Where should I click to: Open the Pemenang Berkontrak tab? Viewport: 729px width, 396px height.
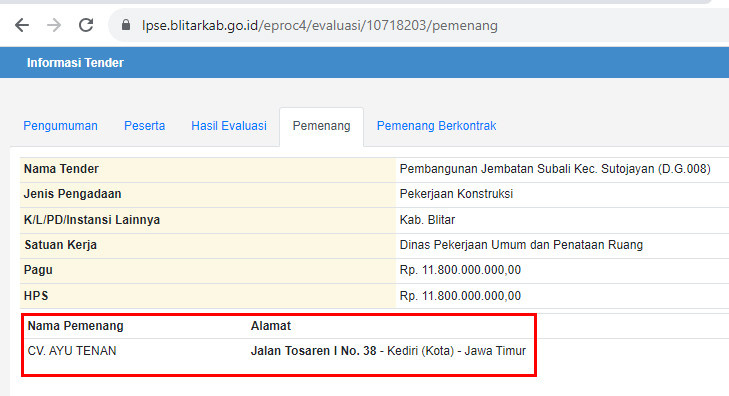pyautogui.click(x=437, y=126)
